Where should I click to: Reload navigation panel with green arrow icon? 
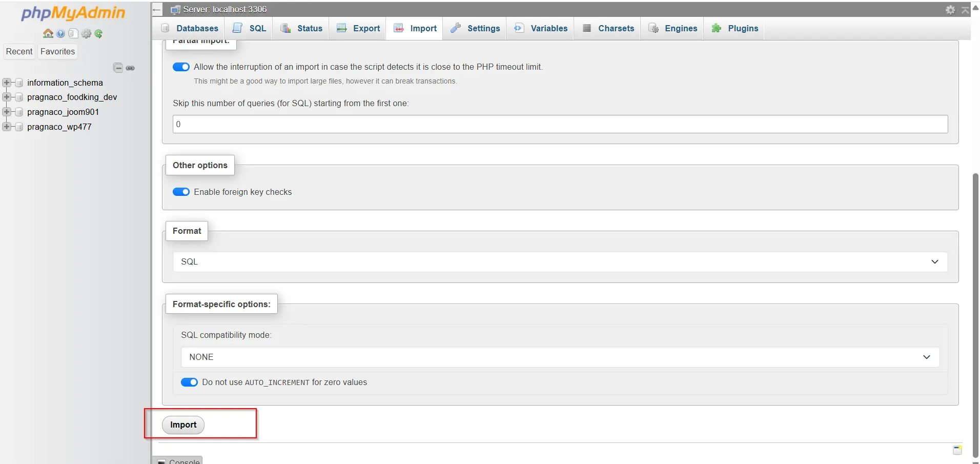(x=98, y=34)
